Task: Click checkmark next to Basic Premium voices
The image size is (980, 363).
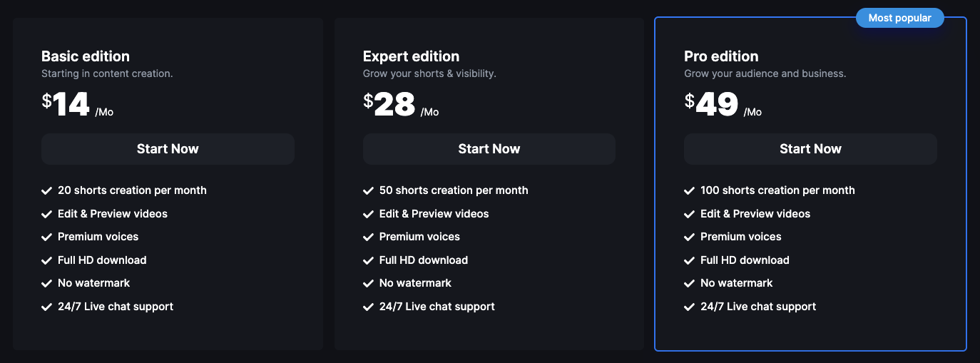Action: pos(47,237)
